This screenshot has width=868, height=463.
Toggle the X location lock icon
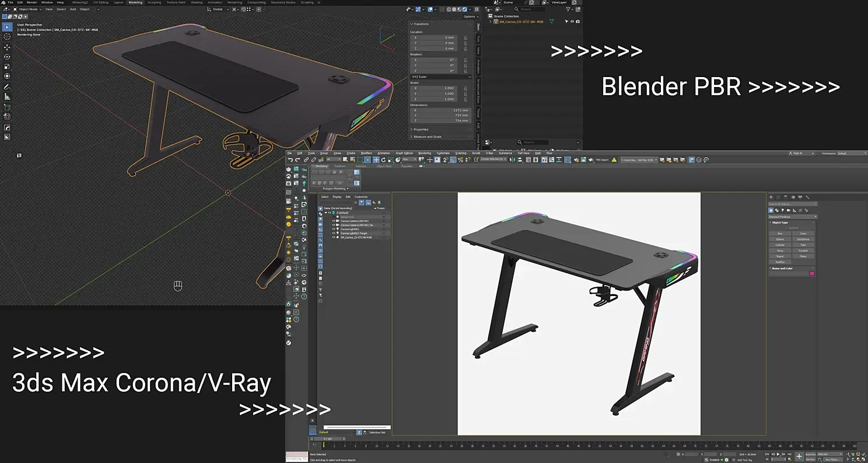pyautogui.click(x=466, y=37)
